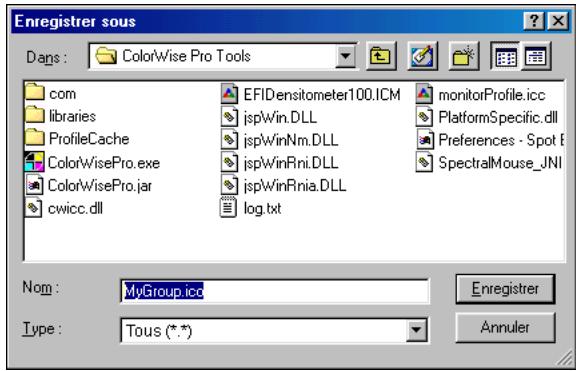Click the file name "jspWinRnia.DLL"
The width and height of the screenshot is (576, 371).
point(295,186)
